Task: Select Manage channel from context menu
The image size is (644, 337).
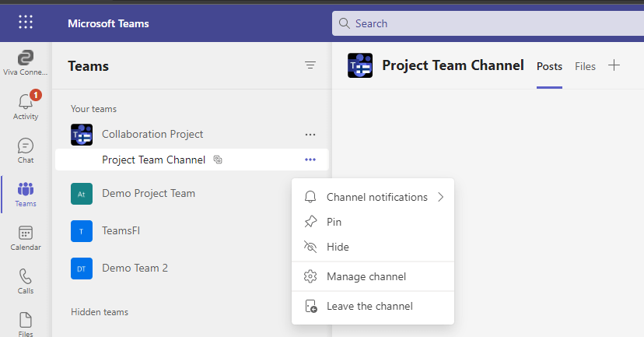Action: 366,276
